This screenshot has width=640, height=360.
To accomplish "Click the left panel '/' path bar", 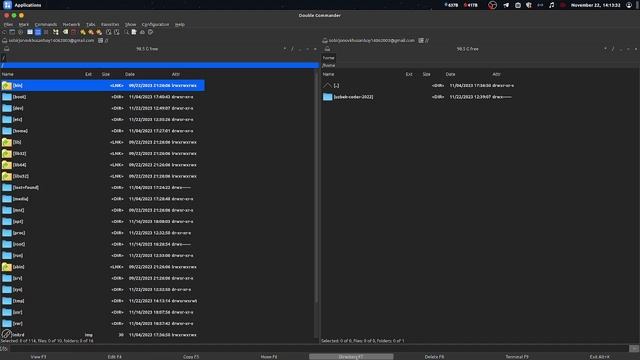I will click(x=159, y=65).
